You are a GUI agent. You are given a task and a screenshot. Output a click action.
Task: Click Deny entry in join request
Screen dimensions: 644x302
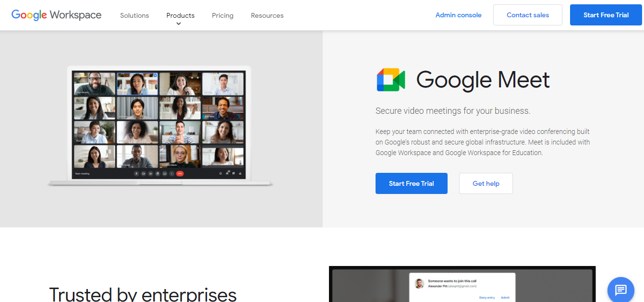(x=487, y=298)
